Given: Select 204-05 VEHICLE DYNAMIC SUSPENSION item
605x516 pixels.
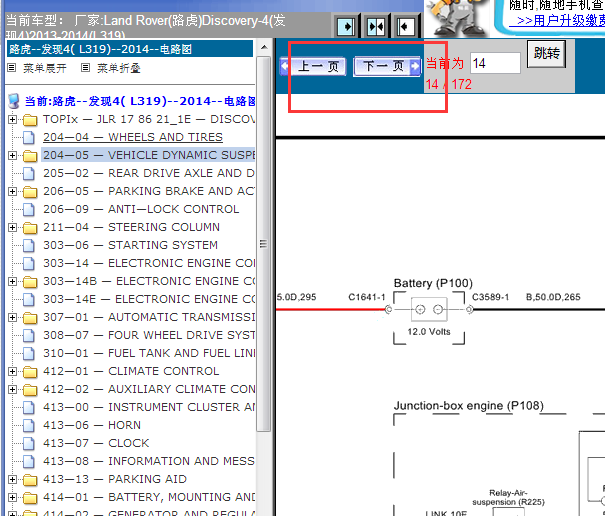Looking at the screenshot, I should 149,155.
